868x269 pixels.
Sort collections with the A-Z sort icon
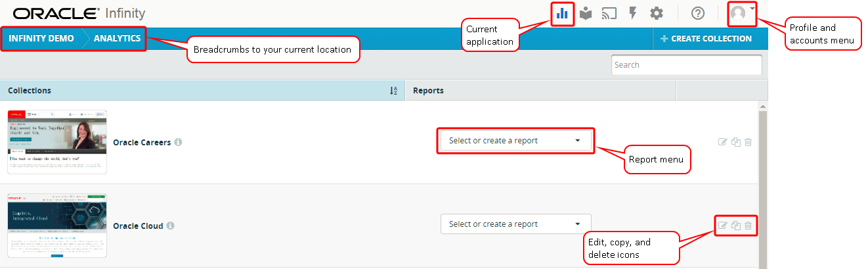click(393, 91)
